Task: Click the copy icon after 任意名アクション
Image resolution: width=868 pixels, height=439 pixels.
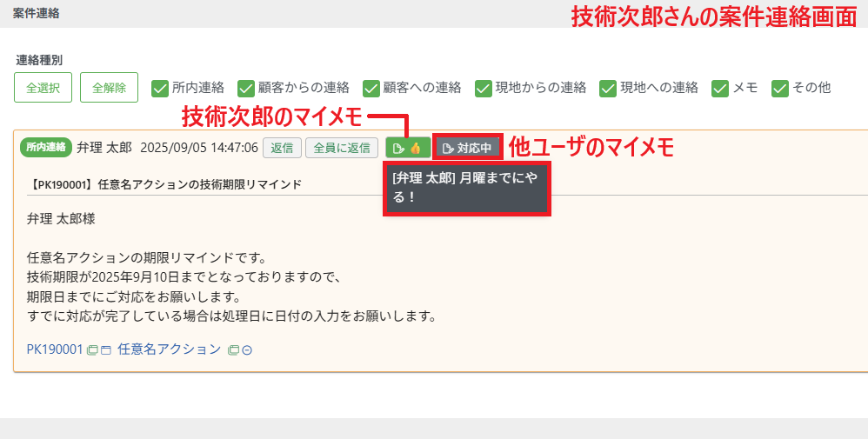Action: [232, 350]
